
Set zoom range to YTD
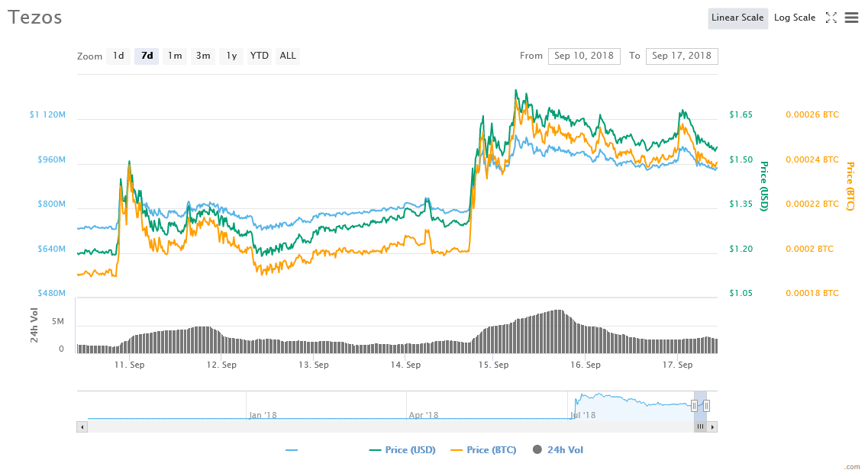click(259, 56)
